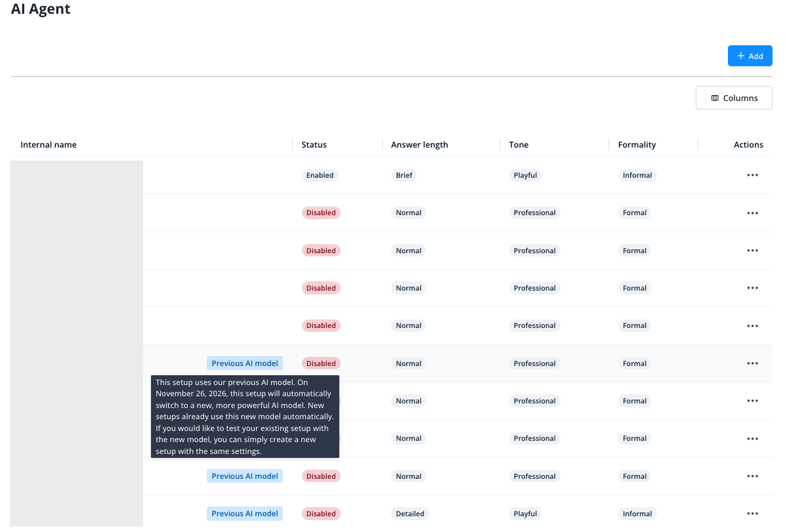Select Informal formality in the Detailed row
This screenshot has width=785, height=532.
pyautogui.click(x=637, y=514)
